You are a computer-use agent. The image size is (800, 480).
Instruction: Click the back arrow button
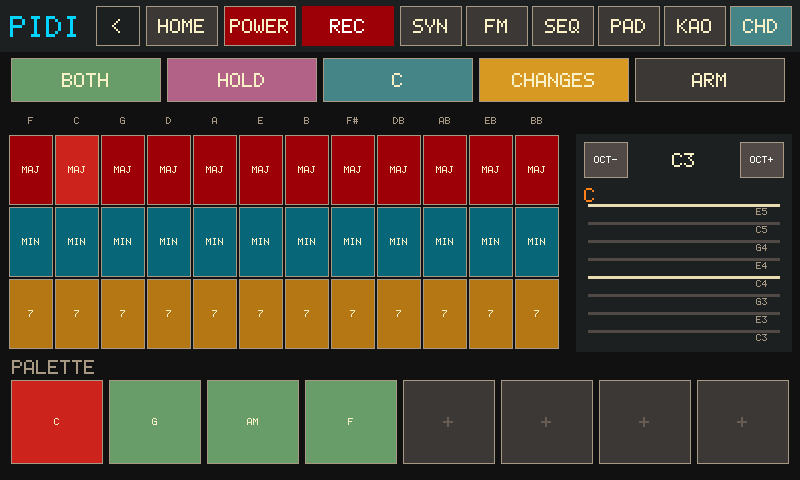click(x=118, y=26)
